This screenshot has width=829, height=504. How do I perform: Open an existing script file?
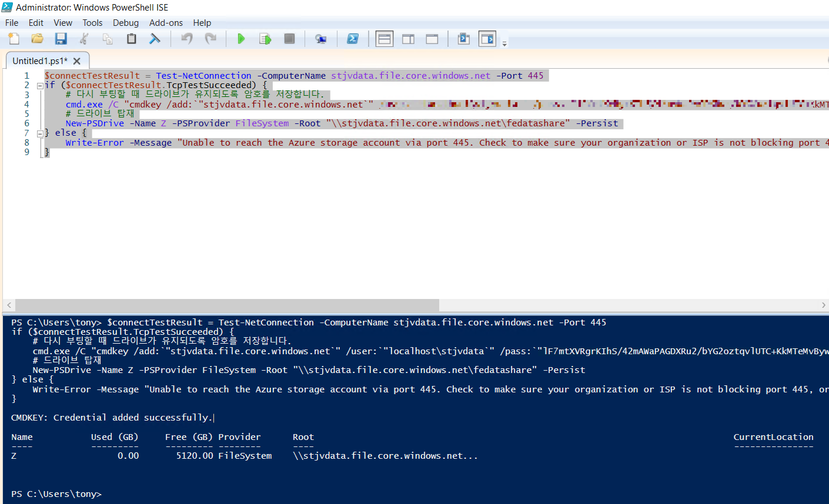[x=37, y=39]
